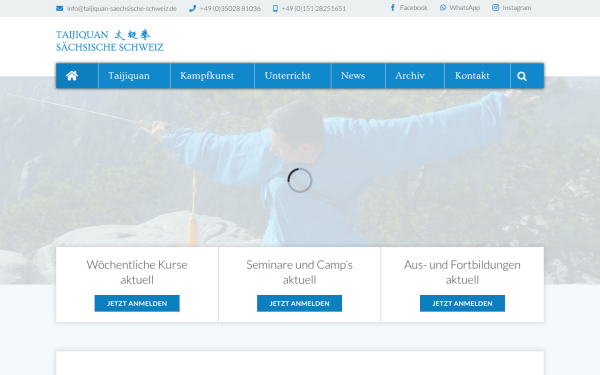
Task: Click phone number +49 (0)35028 81036
Action: pos(230,8)
